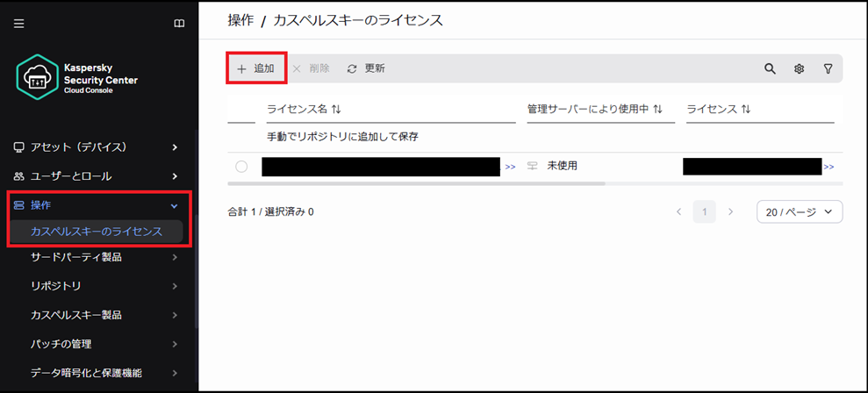Sort by ライセンス column
The height and width of the screenshot is (393, 868).
point(746,109)
